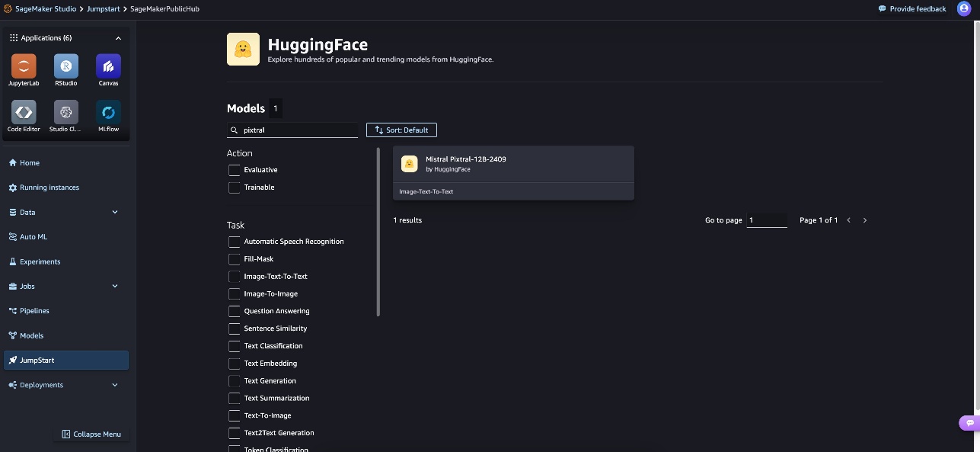The image size is (980, 452).
Task: Check the Fill-Mask task filter
Action: [x=235, y=259]
